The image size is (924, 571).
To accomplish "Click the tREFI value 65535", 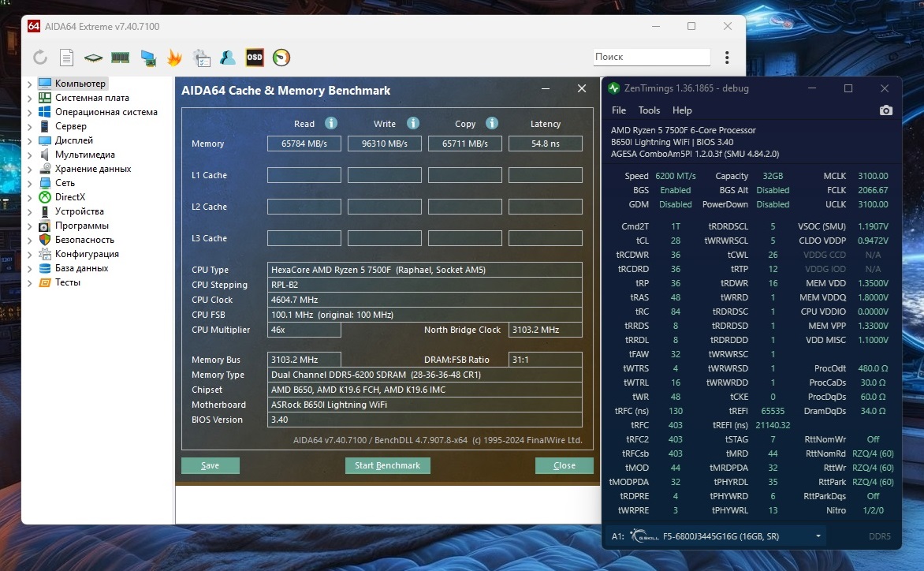I will click(773, 412).
